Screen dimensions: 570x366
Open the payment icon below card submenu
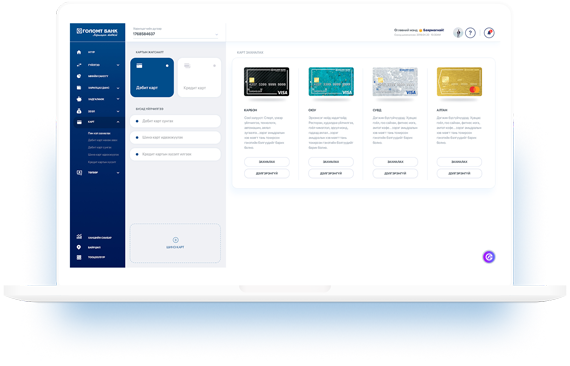(x=79, y=172)
